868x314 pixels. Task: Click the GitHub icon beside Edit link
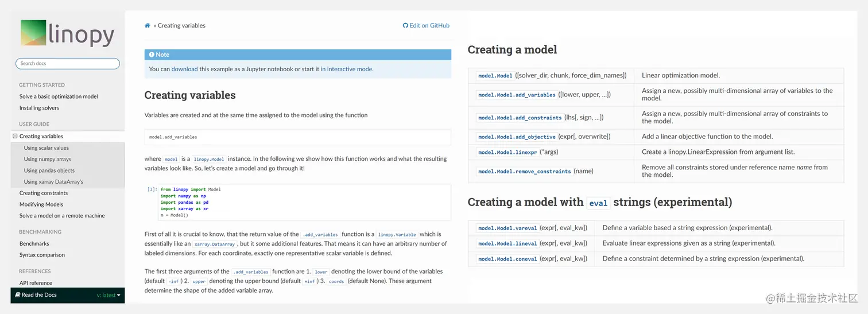[x=405, y=26]
